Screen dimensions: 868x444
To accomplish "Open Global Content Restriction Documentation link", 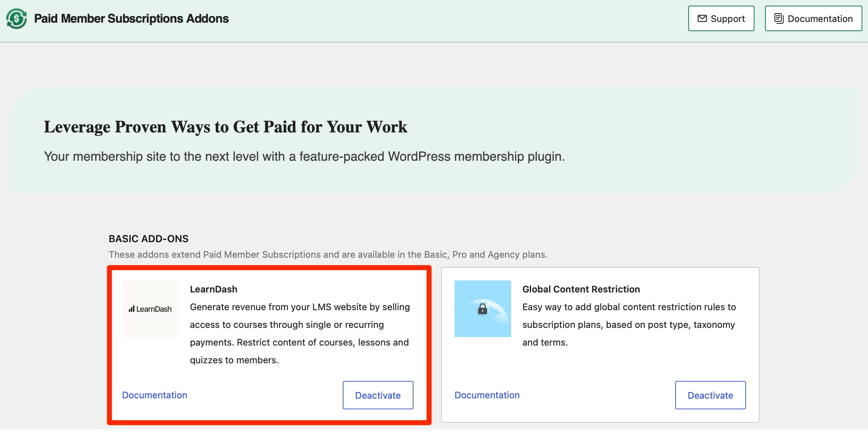I will point(487,395).
